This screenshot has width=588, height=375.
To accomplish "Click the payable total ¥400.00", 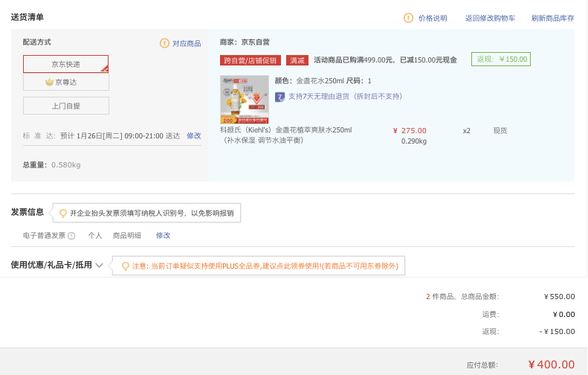I will [552, 365].
